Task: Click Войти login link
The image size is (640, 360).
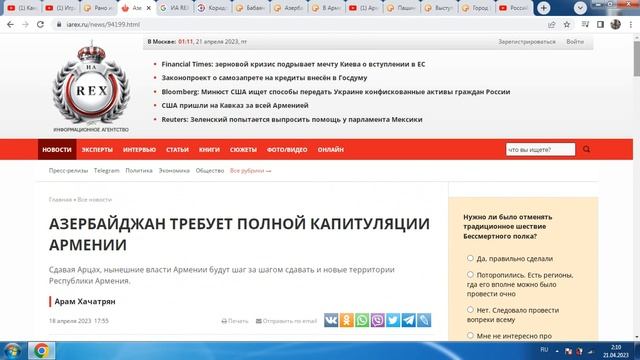Action: [575, 42]
